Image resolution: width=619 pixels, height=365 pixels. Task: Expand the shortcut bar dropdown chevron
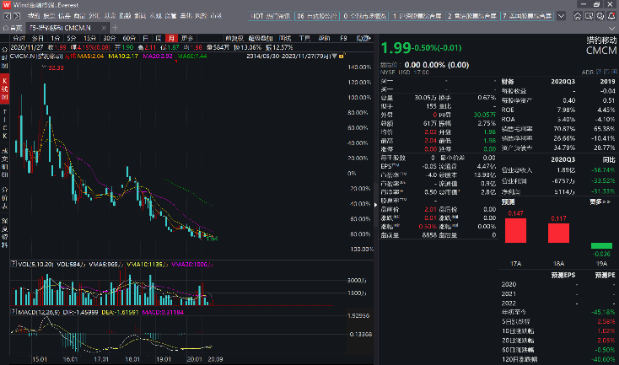tap(561, 16)
